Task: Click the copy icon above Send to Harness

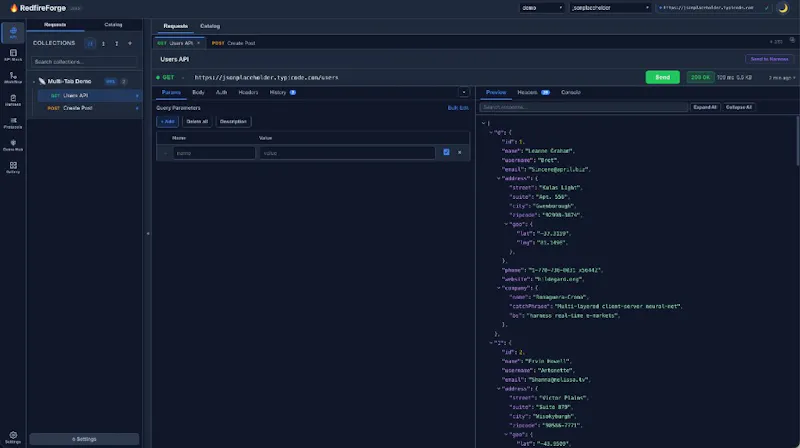Action: 792,40
